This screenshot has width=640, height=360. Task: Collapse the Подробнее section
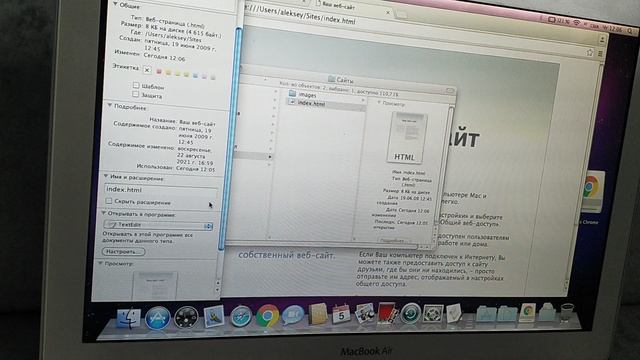coord(109,105)
